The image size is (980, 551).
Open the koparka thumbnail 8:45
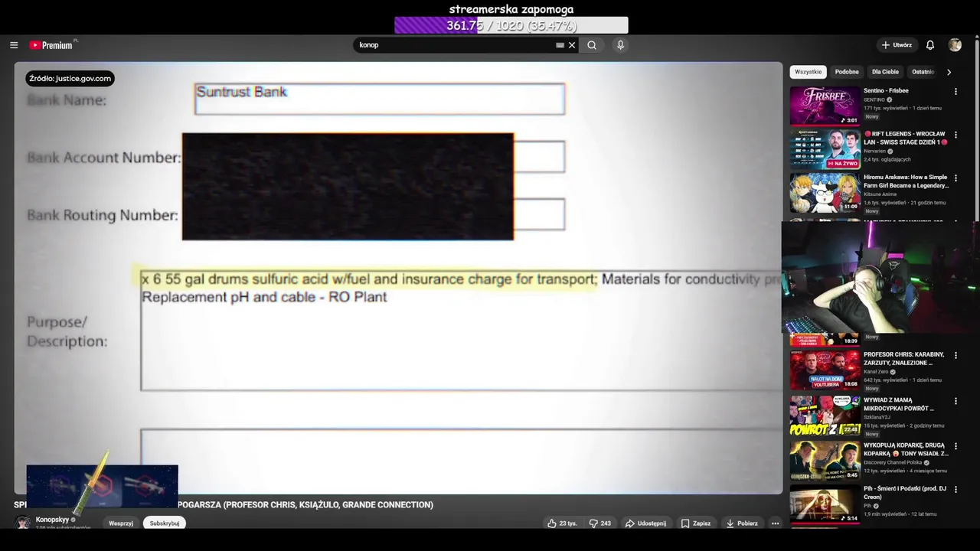point(825,460)
